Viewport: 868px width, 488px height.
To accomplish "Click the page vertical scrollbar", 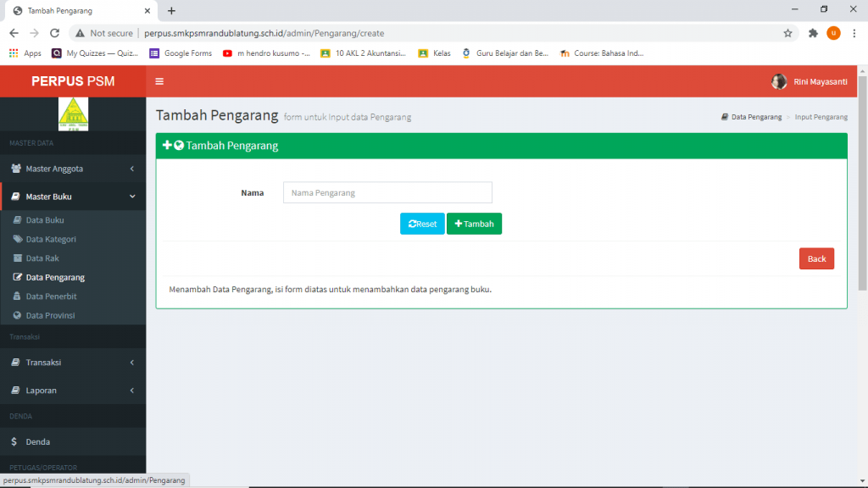I will click(x=862, y=183).
